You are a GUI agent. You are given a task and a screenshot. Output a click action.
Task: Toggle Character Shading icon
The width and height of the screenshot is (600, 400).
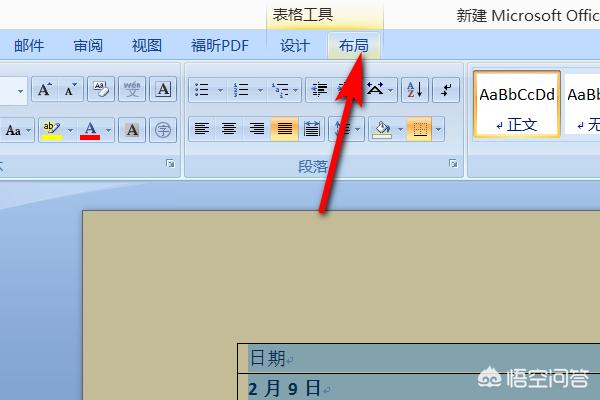pyautogui.click(x=132, y=130)
